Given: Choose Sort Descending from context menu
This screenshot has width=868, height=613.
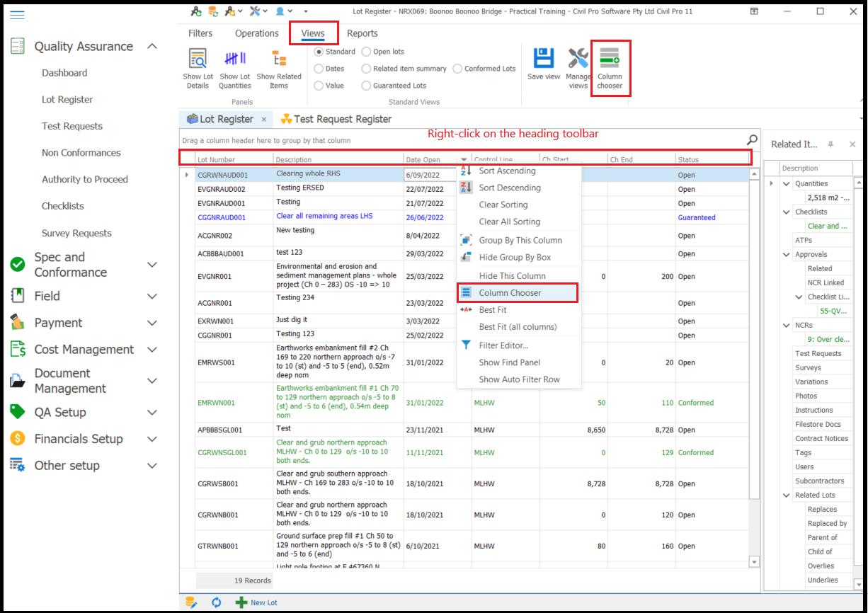Looking at the screenshot, I should click(519, 188).
